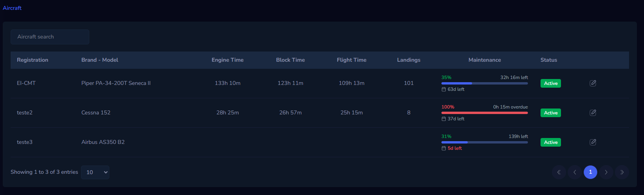Viewport: 644px width, 195px height.
Task: Jump to last page of results
Action: 622,172
